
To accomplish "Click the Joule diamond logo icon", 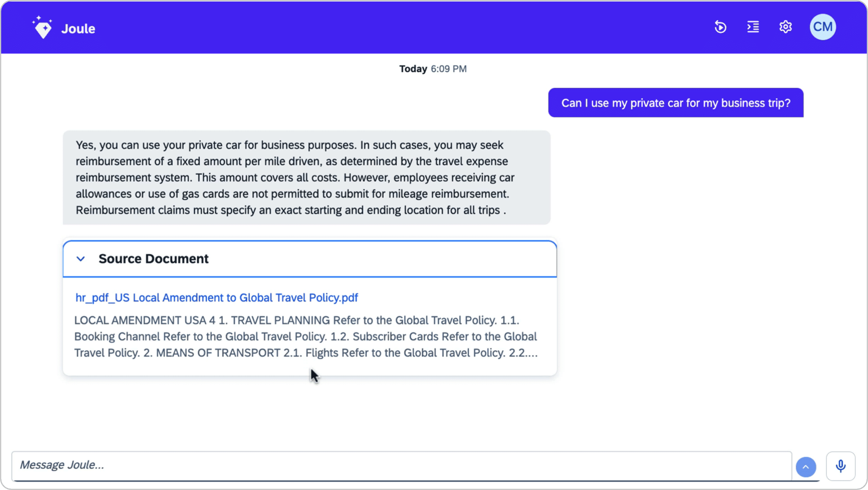I will click(42, 28).
